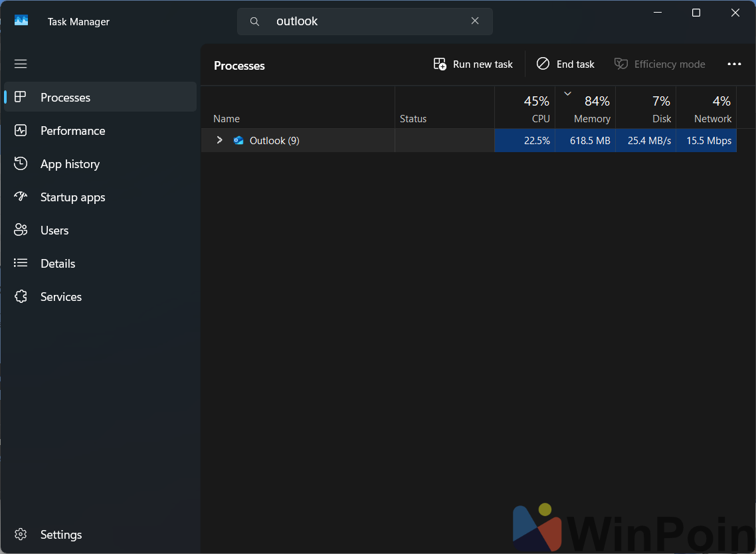
Task: Click the 618.5 MB memory cell
Action: pos(585,140)
